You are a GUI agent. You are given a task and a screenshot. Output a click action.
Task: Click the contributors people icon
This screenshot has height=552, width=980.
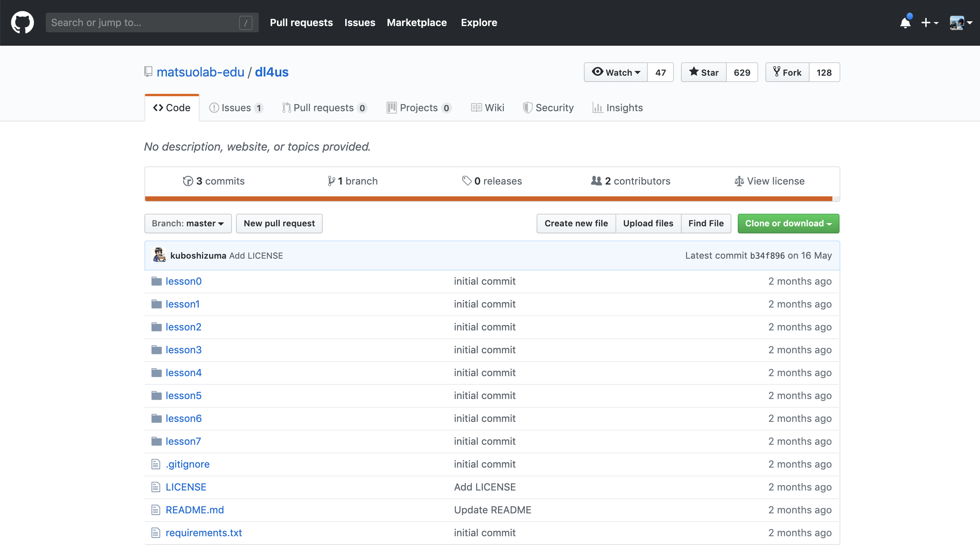(596, 181)
